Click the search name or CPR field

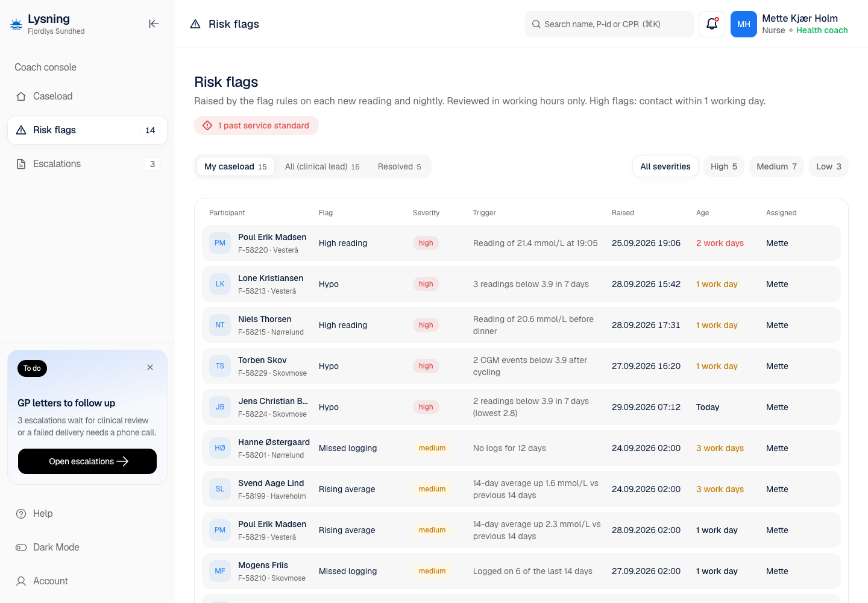tap(609, 24)
